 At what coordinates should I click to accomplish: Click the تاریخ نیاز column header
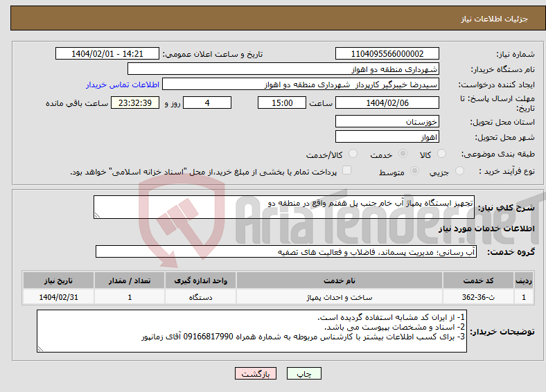pyautogui.click(x=58, y=280)
